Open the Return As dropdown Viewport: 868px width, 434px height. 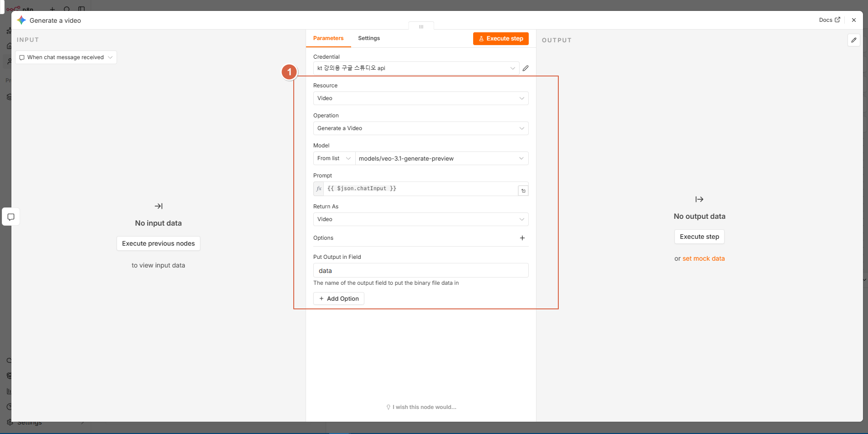point(421,219)
